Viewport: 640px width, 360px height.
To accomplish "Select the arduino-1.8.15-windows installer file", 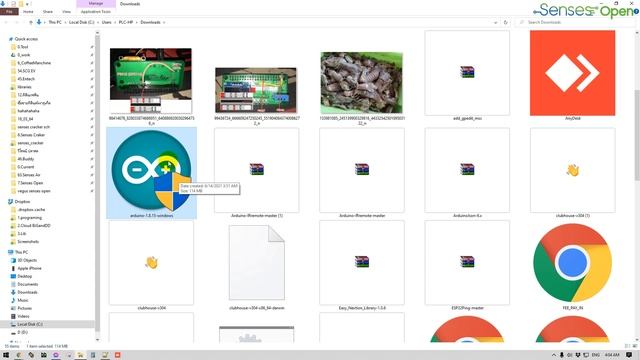I will coord(151,173).
